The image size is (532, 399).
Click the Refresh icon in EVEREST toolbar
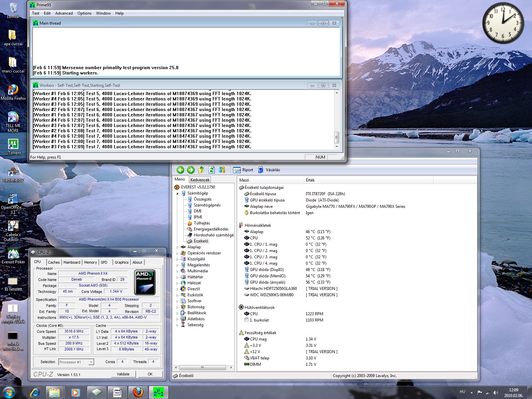coord(212,170)
